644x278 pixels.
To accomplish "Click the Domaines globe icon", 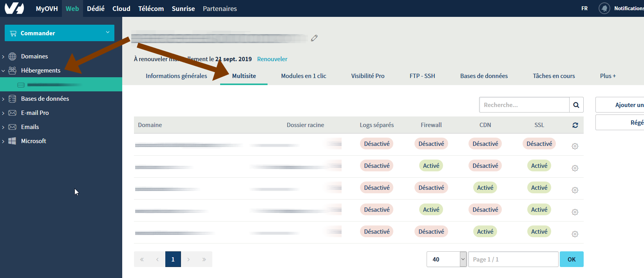I will (13, 56).
